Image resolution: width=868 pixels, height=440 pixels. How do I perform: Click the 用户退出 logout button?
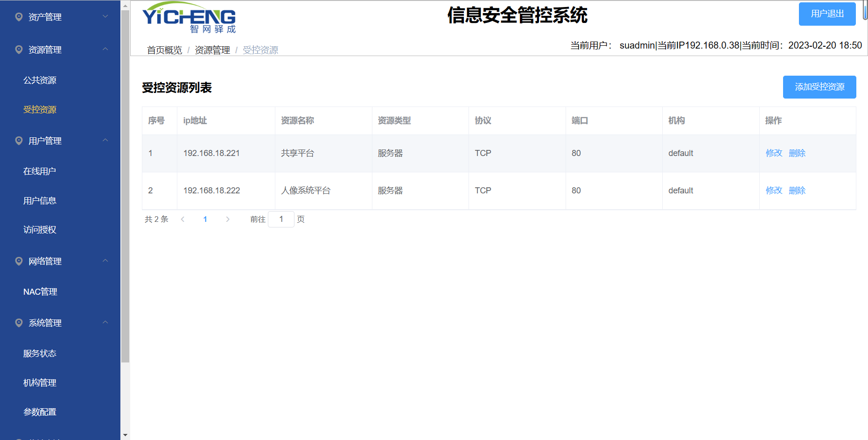(827, 14)
